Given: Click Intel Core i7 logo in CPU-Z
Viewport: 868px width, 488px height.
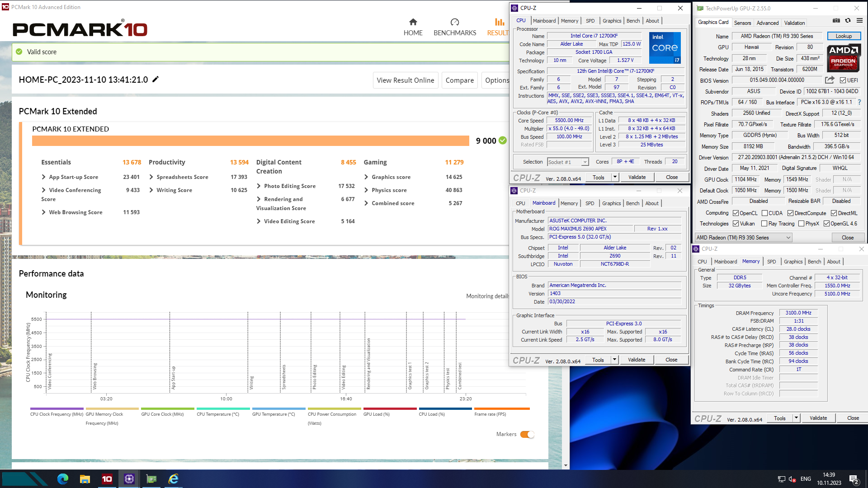Looking at the screenshot, I should click(665, 47).
